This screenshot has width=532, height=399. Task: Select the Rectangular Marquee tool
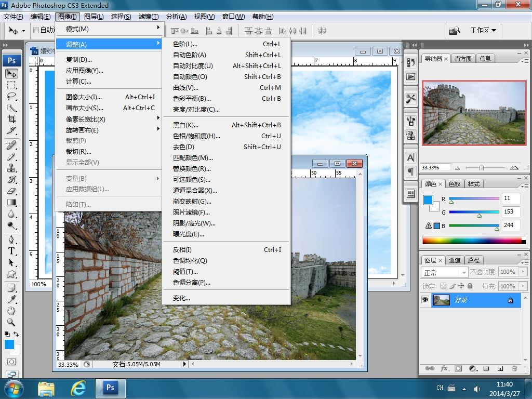(11, 85)
